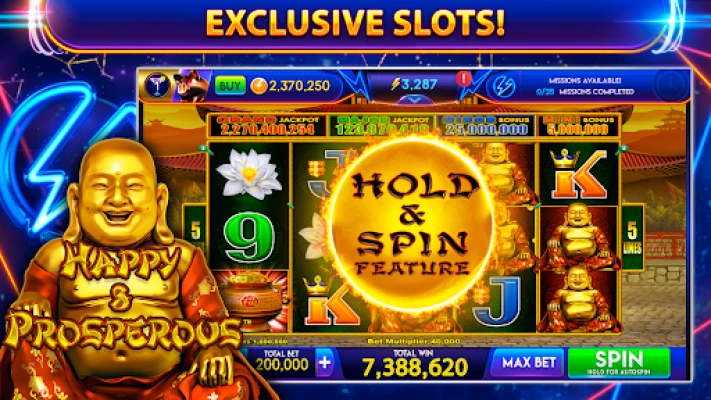The height and width of the screenshot is (400, 711).
Task: Open the pig avatar profile
Action: [x=191, y=85]
